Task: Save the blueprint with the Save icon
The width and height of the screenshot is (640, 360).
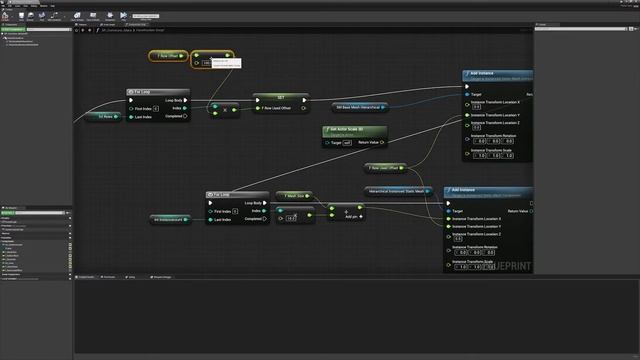Action: [21, 16]
